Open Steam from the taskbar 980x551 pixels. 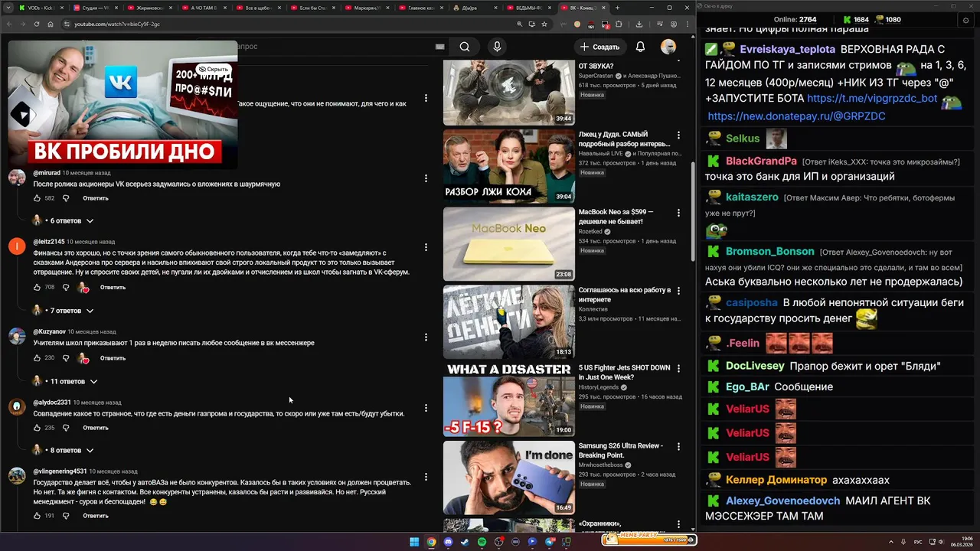point(465,542)
